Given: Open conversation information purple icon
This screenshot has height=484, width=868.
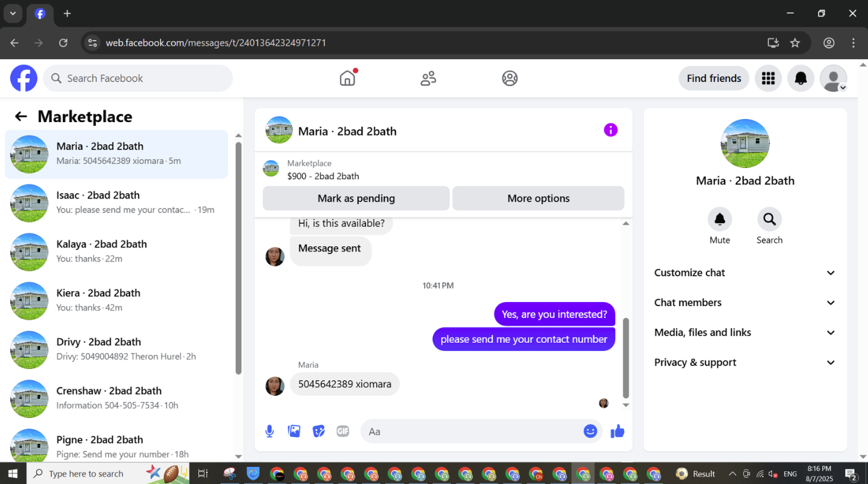Looking at the screenshot, I should click(611, 130).
